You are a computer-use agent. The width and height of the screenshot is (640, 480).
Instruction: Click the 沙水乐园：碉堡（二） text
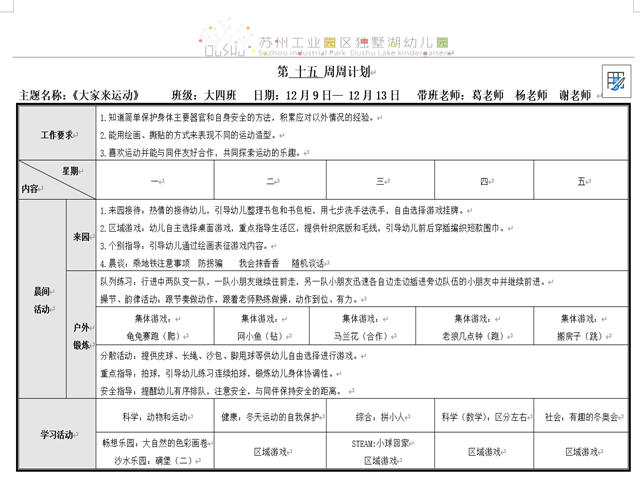click(x=153, y=461)
